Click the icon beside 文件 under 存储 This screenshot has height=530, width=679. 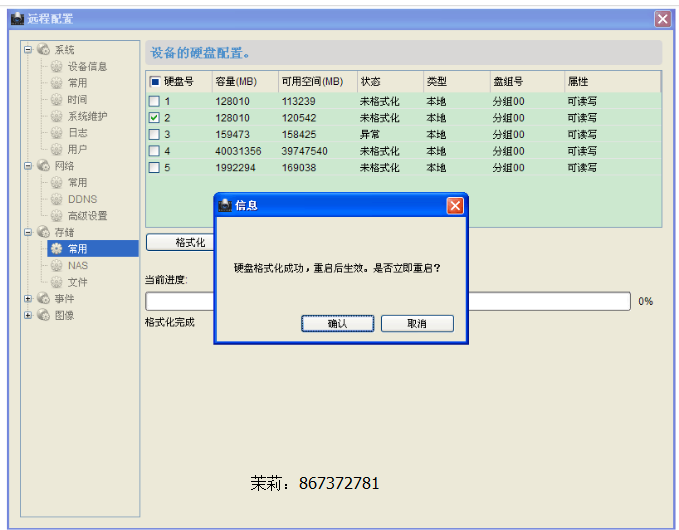57,282
